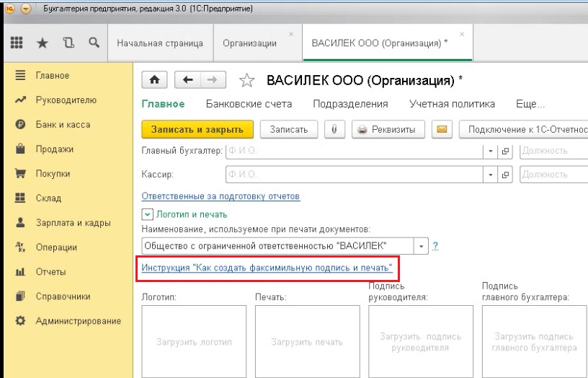588x378 pixels.
Task: Click Записать button
Action: tap(289, 130)
